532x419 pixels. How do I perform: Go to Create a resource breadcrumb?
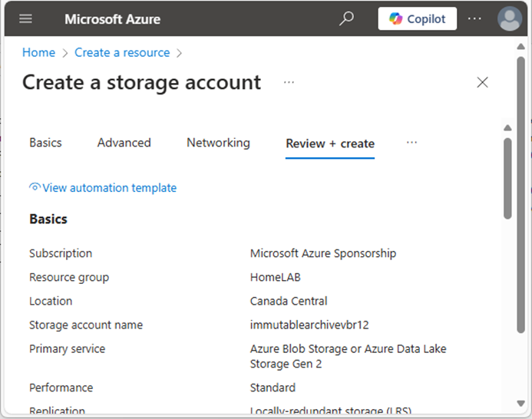coord(122,53)
